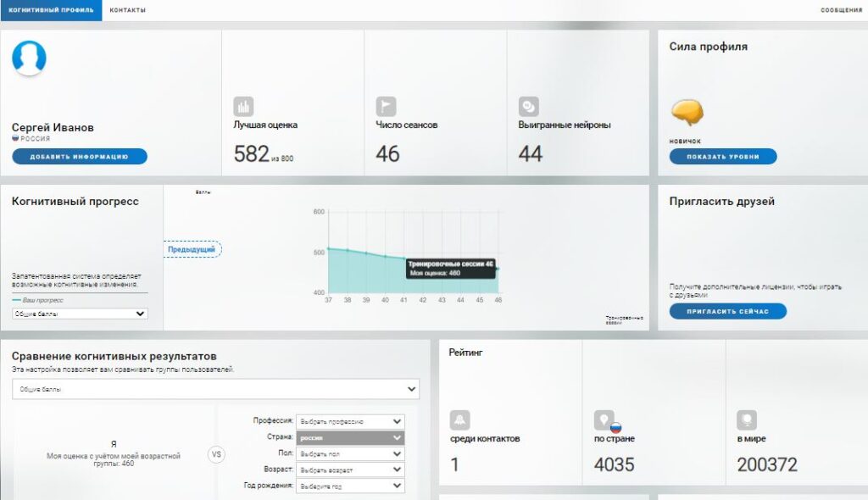Click the Пригласить сейчас button
868x500 pixels.
point(727,311)
